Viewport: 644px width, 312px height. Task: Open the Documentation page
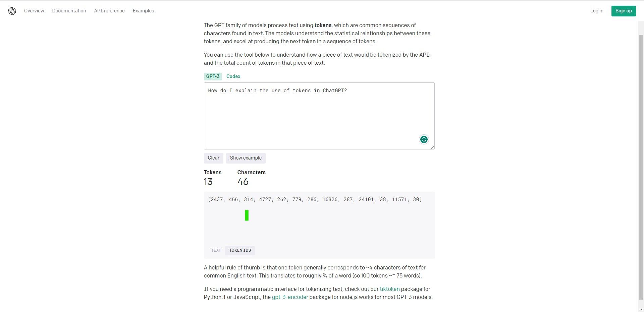[69, 11]
